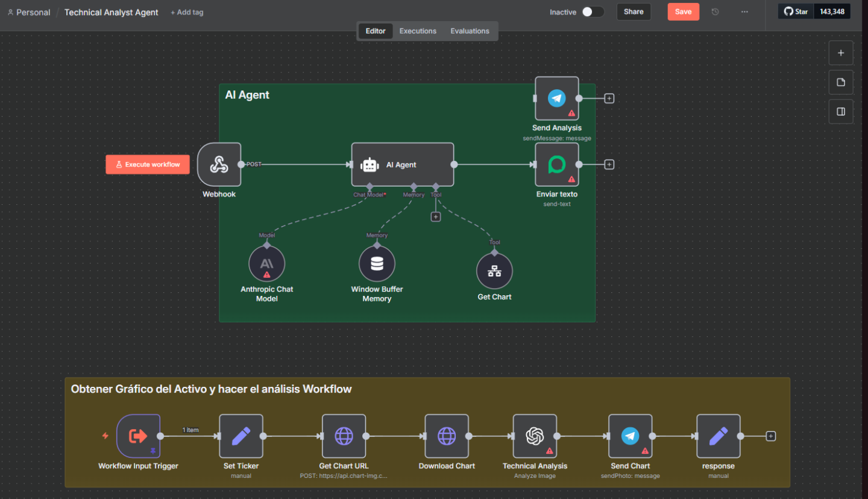Screen dimensions: 868x499
Task: Add node after the response node
Action: click(x=770, y=436)
